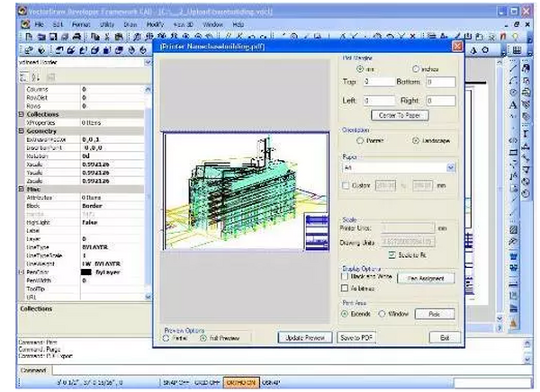Click the Copy icon in top toolbar
This screenshot has height=392, width=540.
(95, 37)
